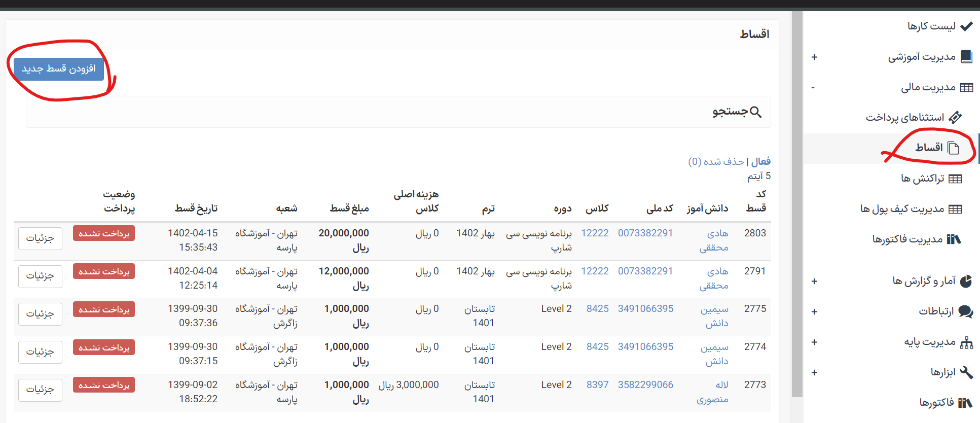Image resolution: width=980 pixels, height=423 pixels.
Task: Click دانش آموز column header
Action: pos(707,208)
